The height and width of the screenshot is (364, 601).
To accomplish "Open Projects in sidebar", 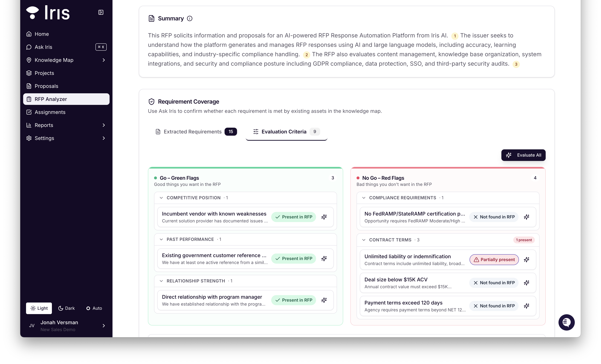I will [66, 73].
